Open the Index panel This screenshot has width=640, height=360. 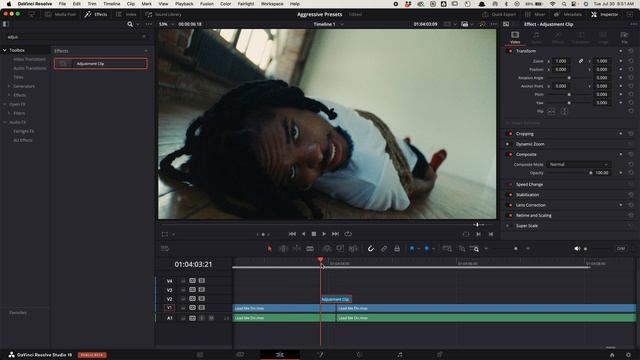[x=126, y=14]
